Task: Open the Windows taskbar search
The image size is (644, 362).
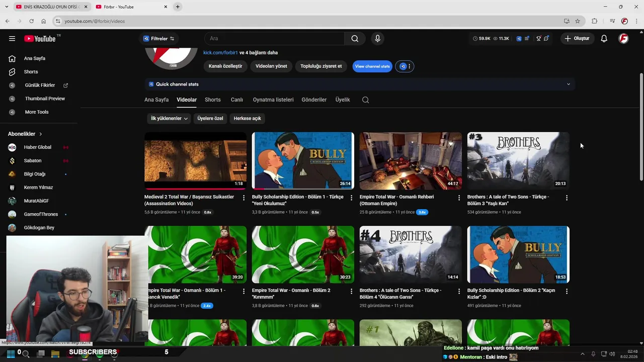Action: tap(26, 354)
